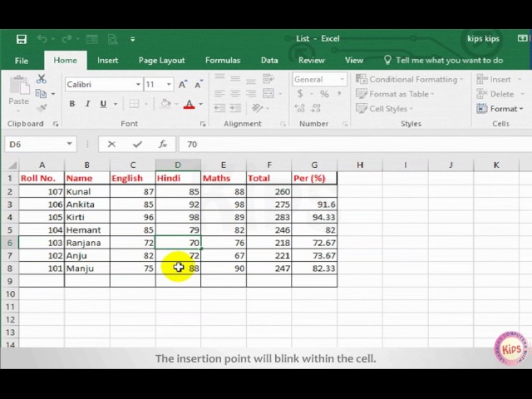The height and width of the screenshot is (399, 532).
Task: Open the Conditional Formatting menu
Action: pyautogui.click(x=409, y=80)
